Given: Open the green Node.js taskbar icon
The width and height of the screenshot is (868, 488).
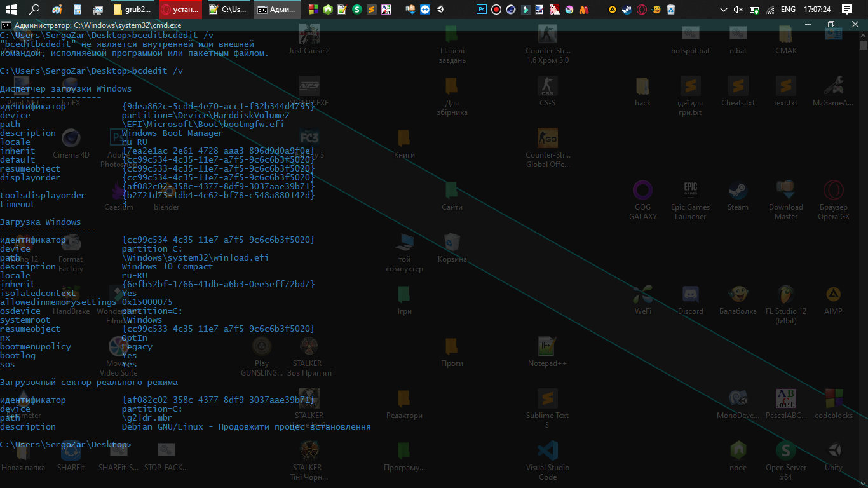Looking at the screenshot, I should [x=328, y=10].
